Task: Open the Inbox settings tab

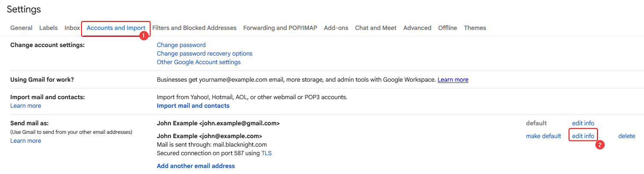Action: pos(72,28)
